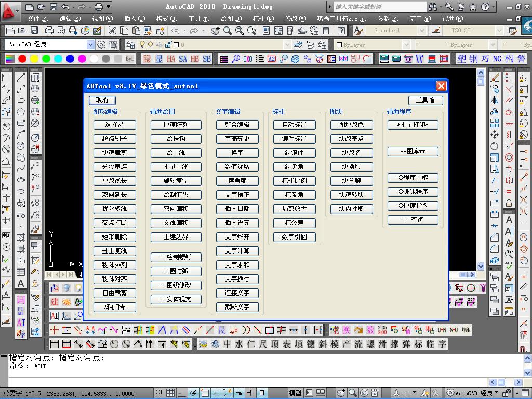This screenshot has width=532, height=399.
Task: Click the Layer Properties Manager icon
Action: [130, 45]
